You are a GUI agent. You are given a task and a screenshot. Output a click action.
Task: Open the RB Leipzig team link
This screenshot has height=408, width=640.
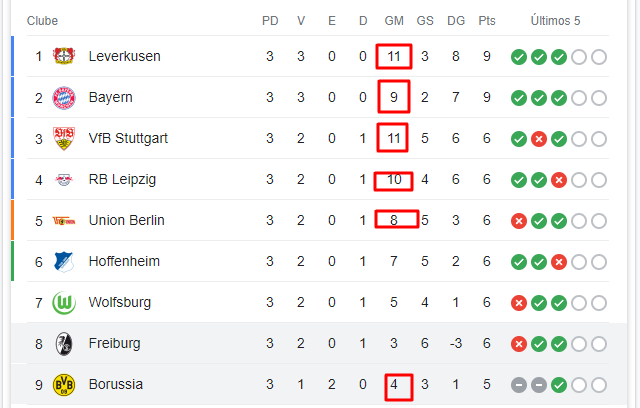[x=122, y=180]
